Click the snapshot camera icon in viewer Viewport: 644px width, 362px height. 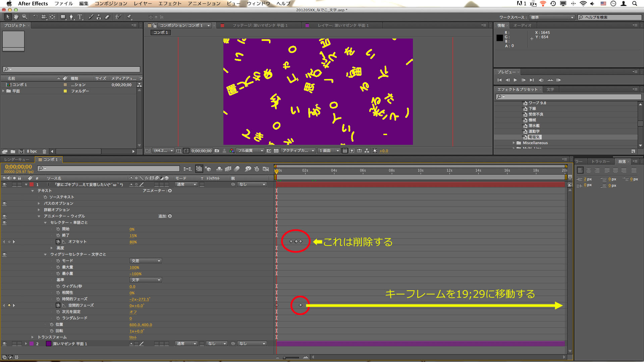(217, 151)
